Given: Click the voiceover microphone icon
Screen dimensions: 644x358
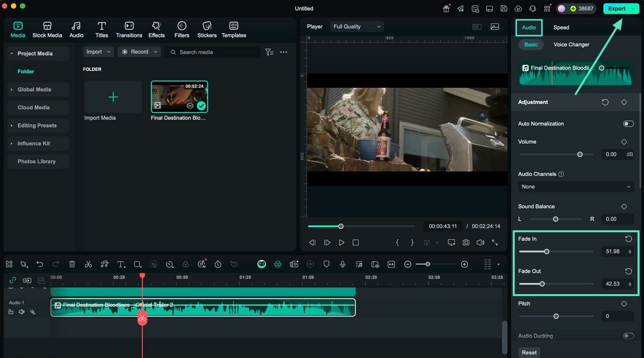Looking at the screenshot, I should click(x=342, y=264).
